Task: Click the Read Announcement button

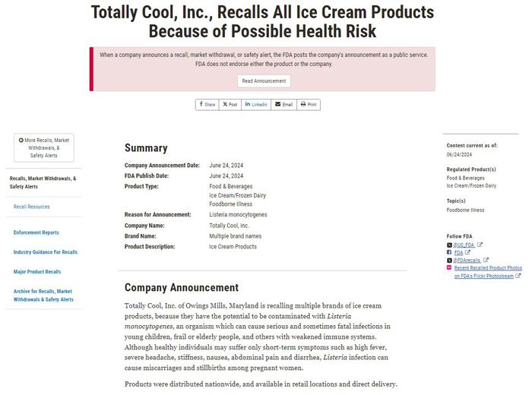Action: (264, 81)
